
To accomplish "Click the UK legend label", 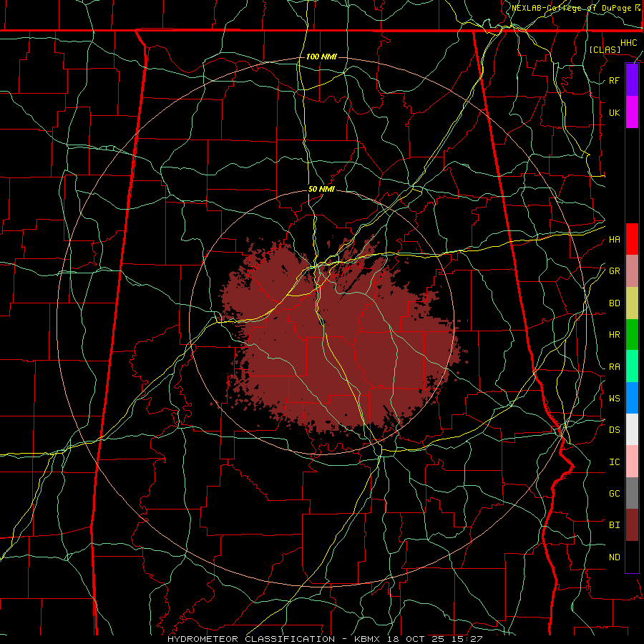I will [x=614, y=113].
